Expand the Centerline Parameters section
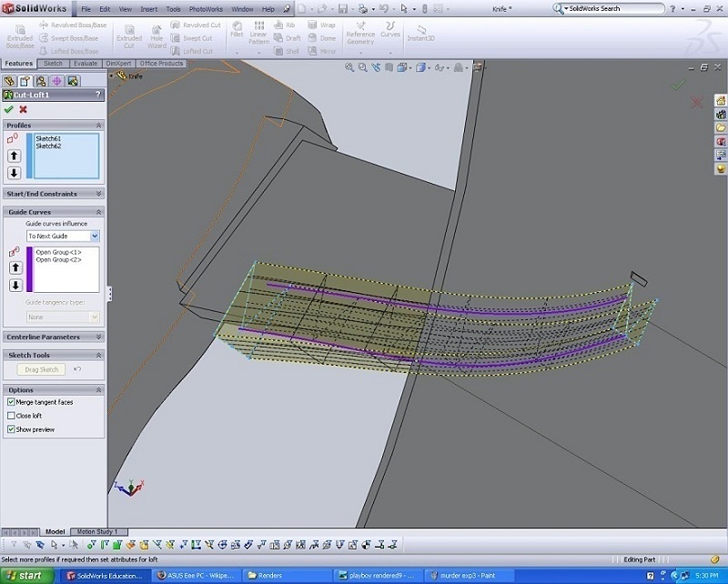Image resolution: width=728 pixels, height=584 pixels. [98, 337]
